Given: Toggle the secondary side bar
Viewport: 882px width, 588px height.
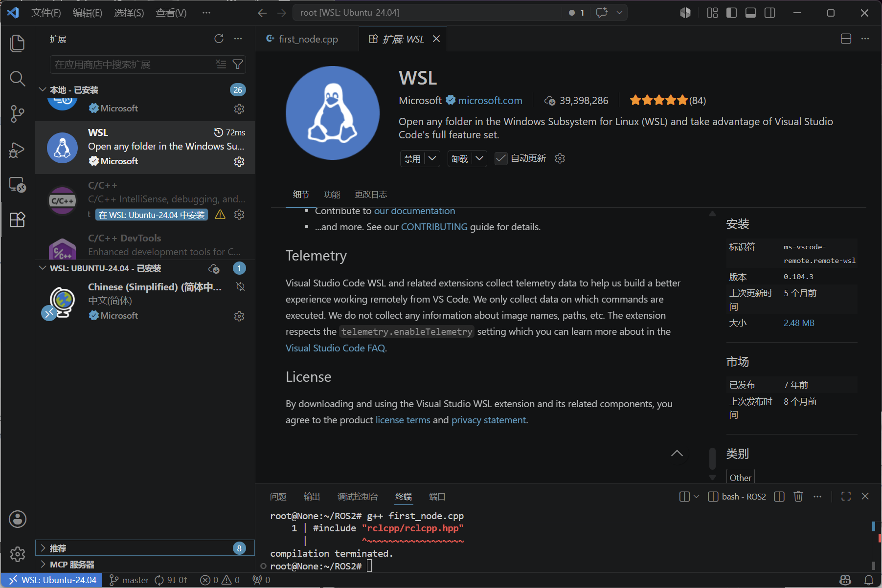Looking at the screenshot, I should pyautogui.click(x=769, y=13).
